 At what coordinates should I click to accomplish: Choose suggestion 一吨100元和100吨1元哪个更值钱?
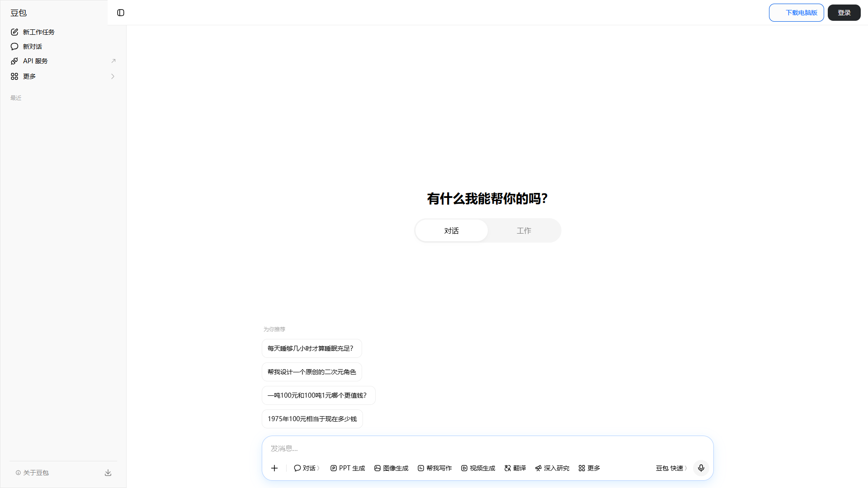coord(319,395)
